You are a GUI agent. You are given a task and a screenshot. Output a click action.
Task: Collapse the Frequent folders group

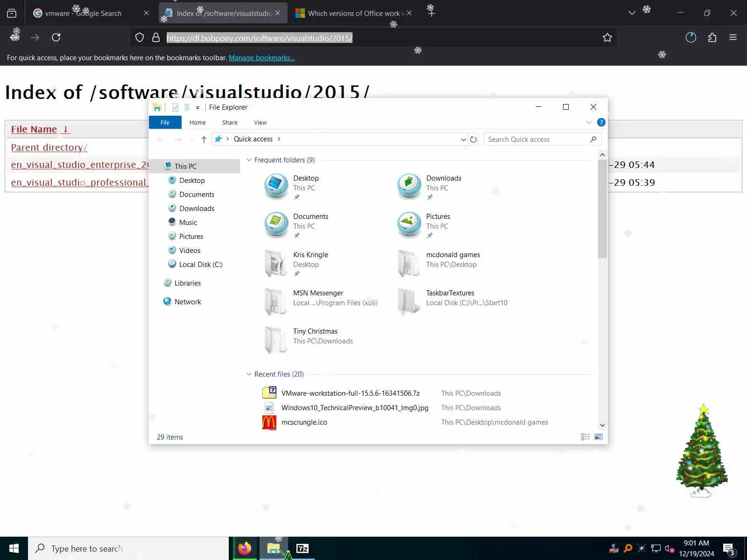point(249,160)
